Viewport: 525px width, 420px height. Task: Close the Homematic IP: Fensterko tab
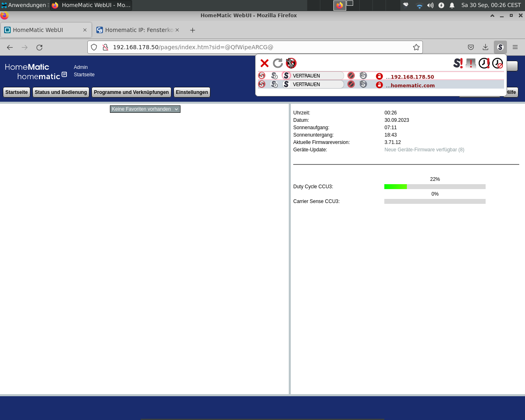coord(177,30)
